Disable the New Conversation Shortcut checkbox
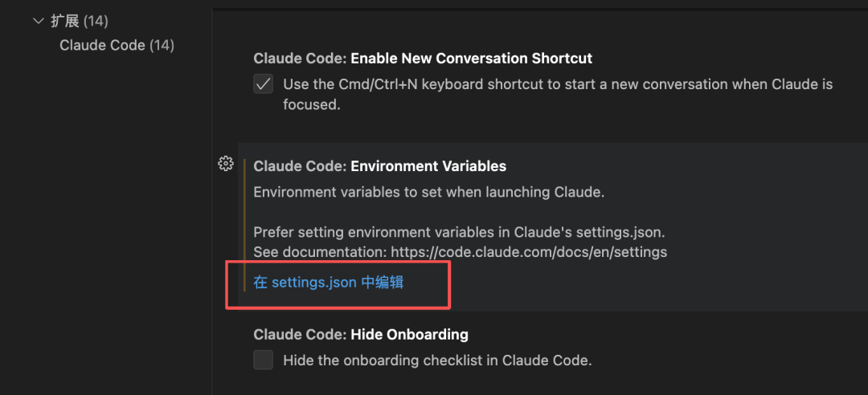868x395 pixels. point(263,84)
